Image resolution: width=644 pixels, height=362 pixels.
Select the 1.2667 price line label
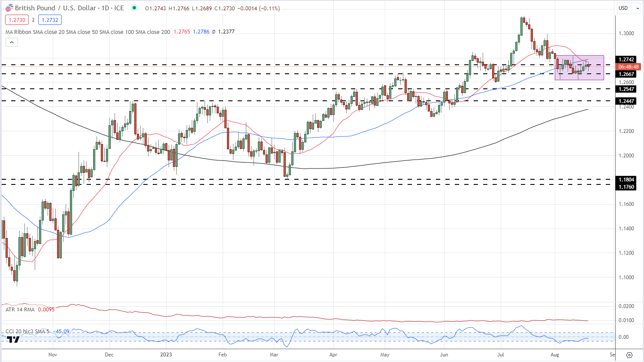point(626,74)
